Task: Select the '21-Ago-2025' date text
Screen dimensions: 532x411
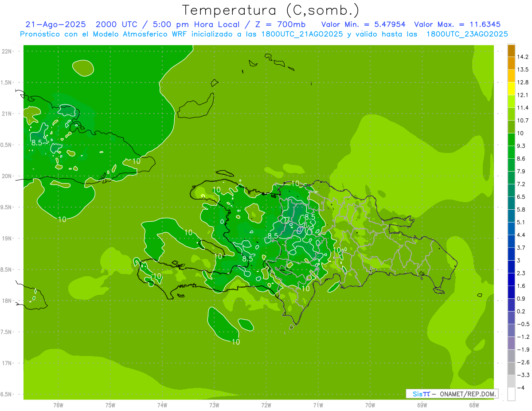Action: click(x=55, y=24)
